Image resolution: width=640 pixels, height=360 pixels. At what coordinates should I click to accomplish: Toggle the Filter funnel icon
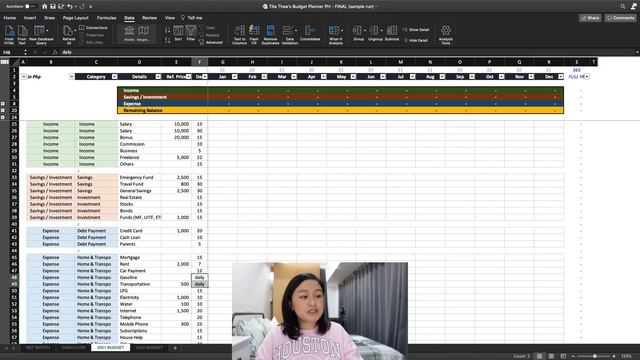(x=191, y=31)
